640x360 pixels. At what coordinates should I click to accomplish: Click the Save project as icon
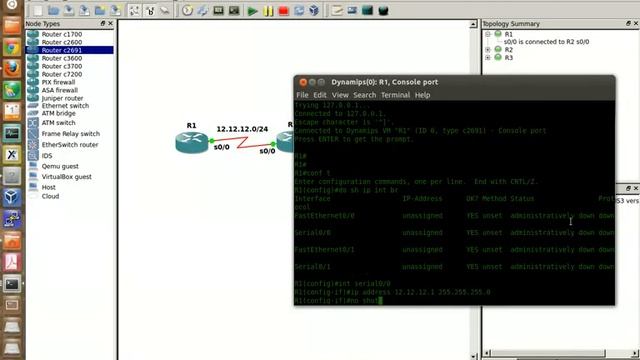pos(84,11)
